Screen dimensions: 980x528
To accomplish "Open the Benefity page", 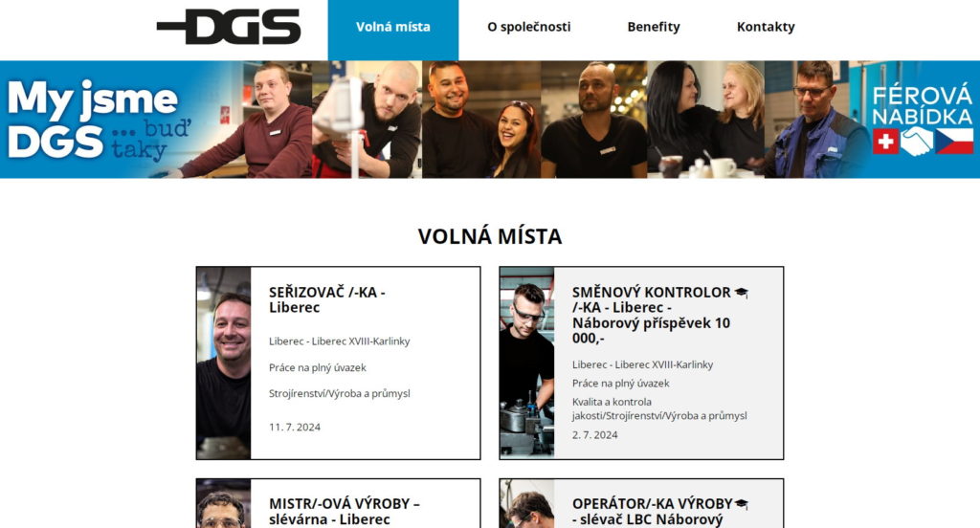I will pyautogui.click(x=653, y=27).
